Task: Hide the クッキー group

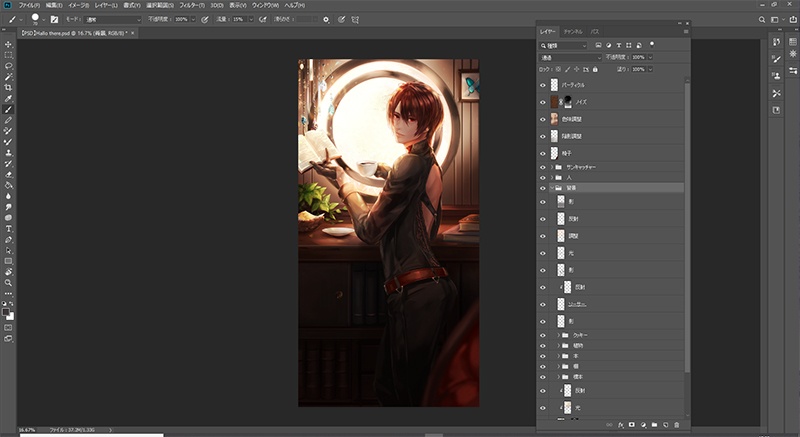Action: tap(543, 336)
